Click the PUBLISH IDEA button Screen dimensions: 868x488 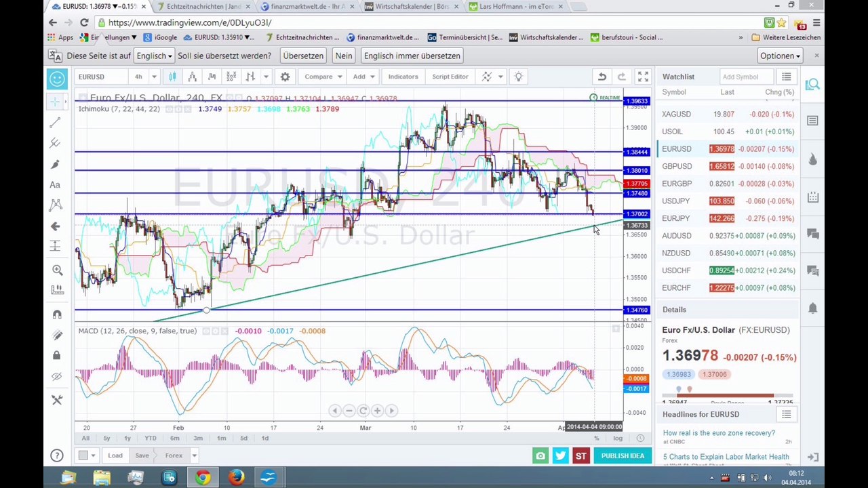point(623,456)
